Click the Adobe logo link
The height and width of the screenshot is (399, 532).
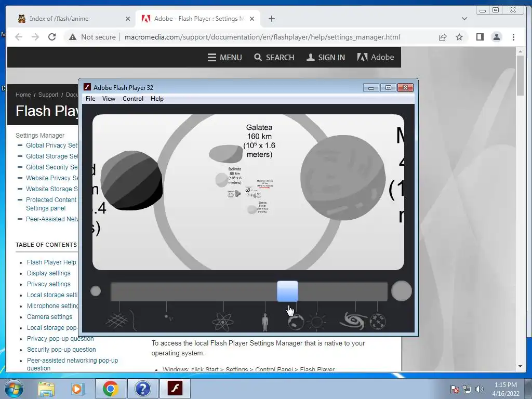375,57
